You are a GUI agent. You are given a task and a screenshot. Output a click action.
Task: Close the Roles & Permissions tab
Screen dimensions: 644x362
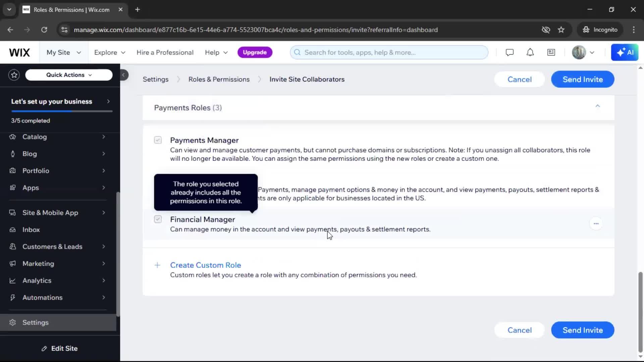[120, 9]
